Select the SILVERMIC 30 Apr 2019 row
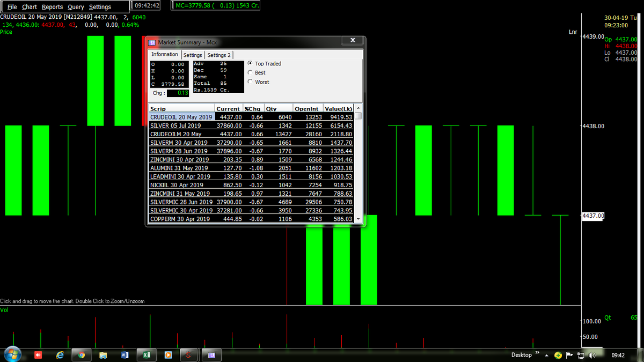 coord(251,210)
